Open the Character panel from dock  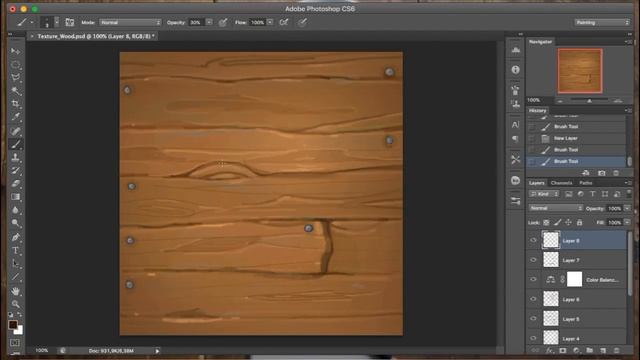pos(516,124)
